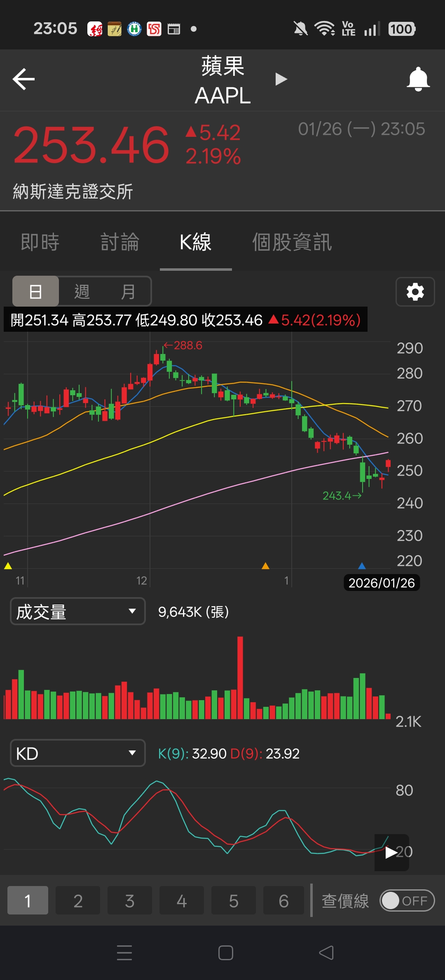This screenshot has width=445, height=980.
Task: Tap the 2.19% change percentage
Action: point(213,157)
